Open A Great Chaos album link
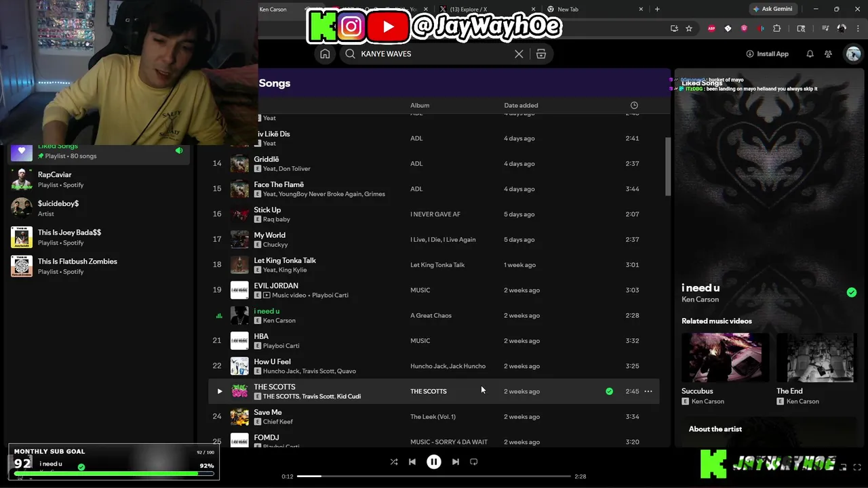 [x=431, y=315]
